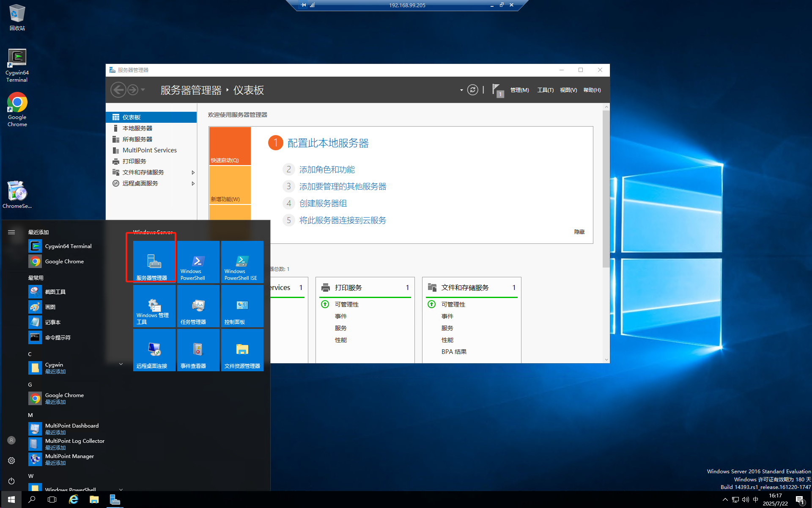Open Settings gear in Start menu
812x508 pixels.
click(11, 461)
